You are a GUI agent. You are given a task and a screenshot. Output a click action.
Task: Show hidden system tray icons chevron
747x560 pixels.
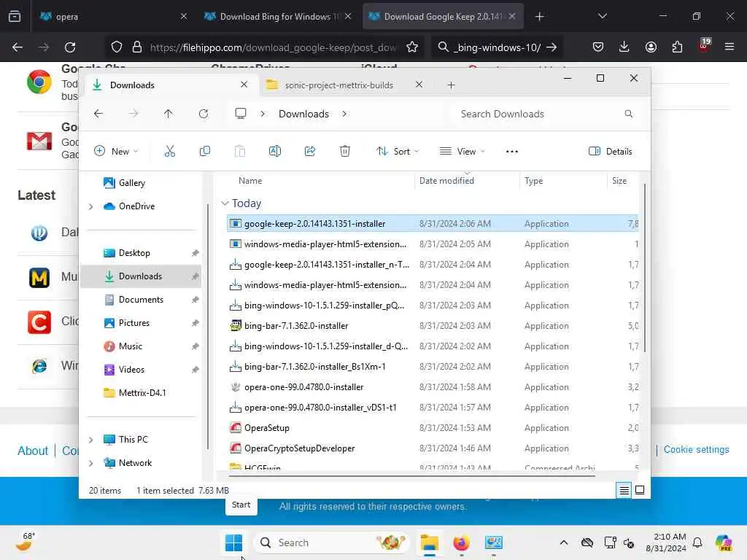point(564,542)
